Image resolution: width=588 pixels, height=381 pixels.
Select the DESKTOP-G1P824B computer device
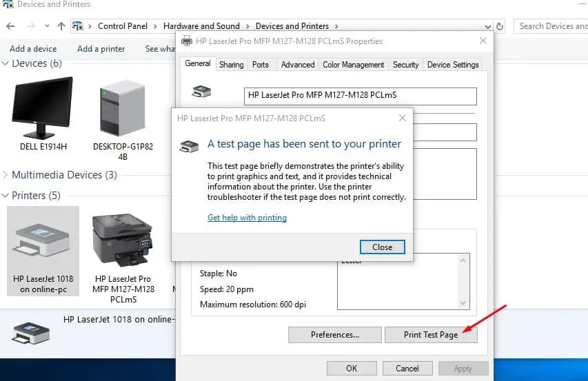pos(123,120)
